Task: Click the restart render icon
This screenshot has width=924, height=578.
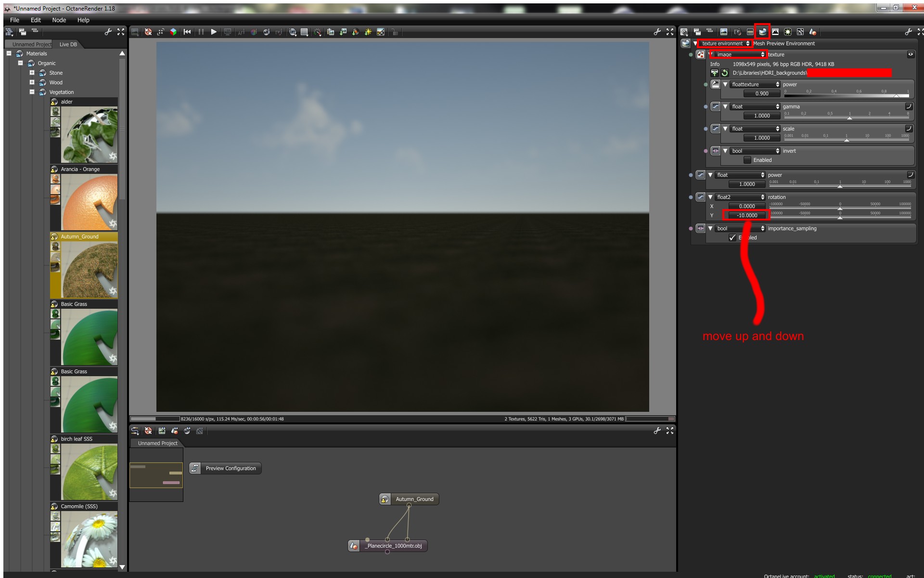Action: (187, 32)
